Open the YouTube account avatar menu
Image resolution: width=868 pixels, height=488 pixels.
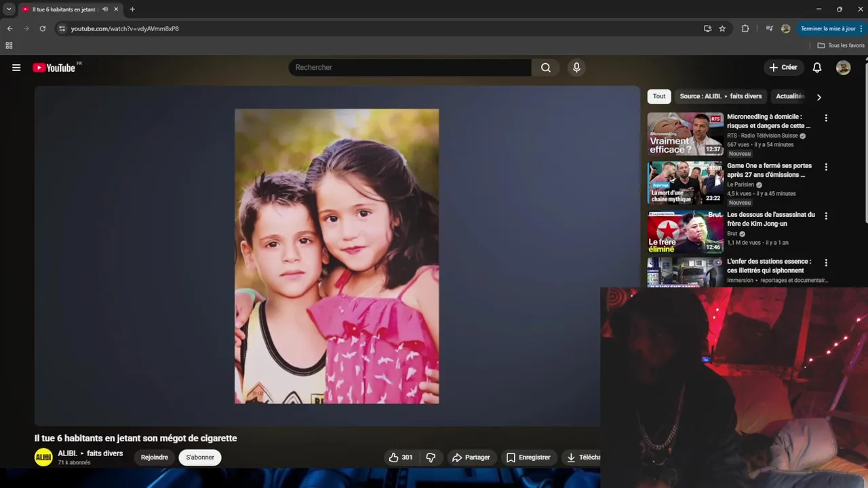tap(843, 68)
